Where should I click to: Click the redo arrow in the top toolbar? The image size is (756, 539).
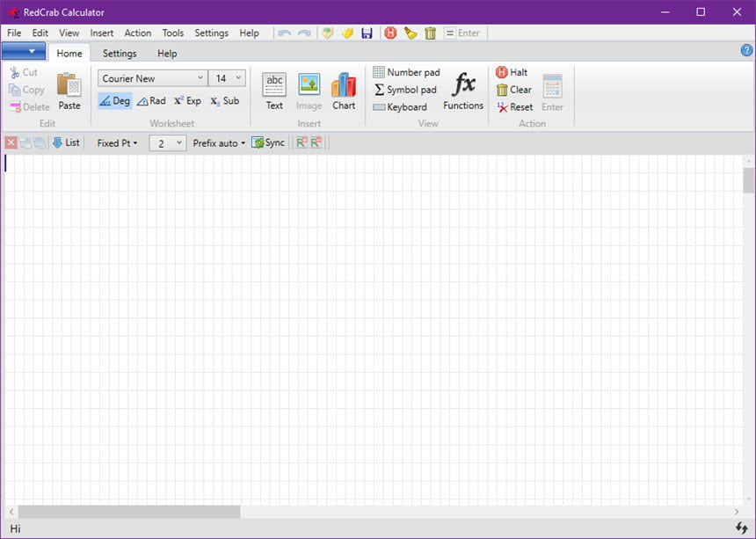pos(304,33)
